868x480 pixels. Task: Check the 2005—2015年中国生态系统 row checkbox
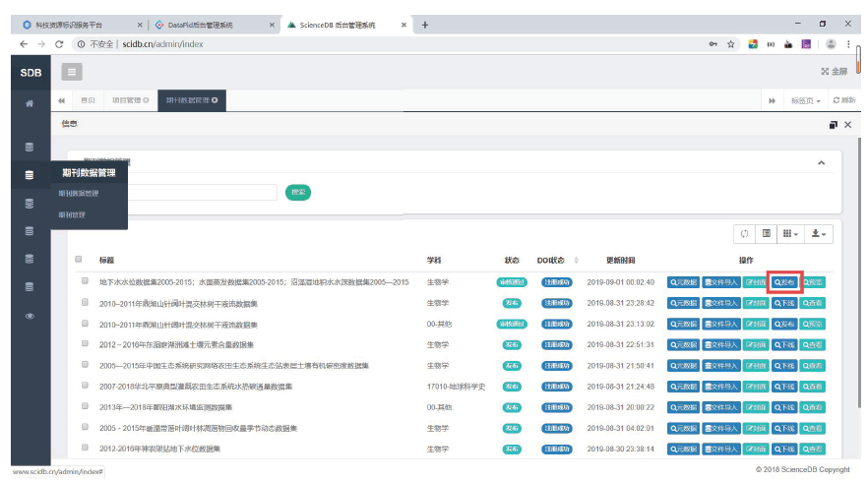point(85,364)
